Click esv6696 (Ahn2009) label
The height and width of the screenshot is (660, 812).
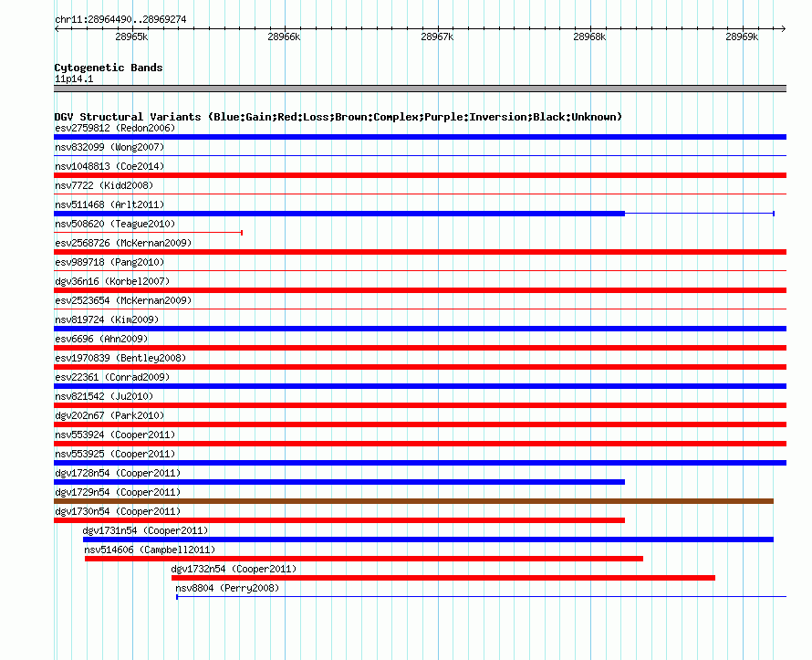pyautogui.click(x=101, y=339)
